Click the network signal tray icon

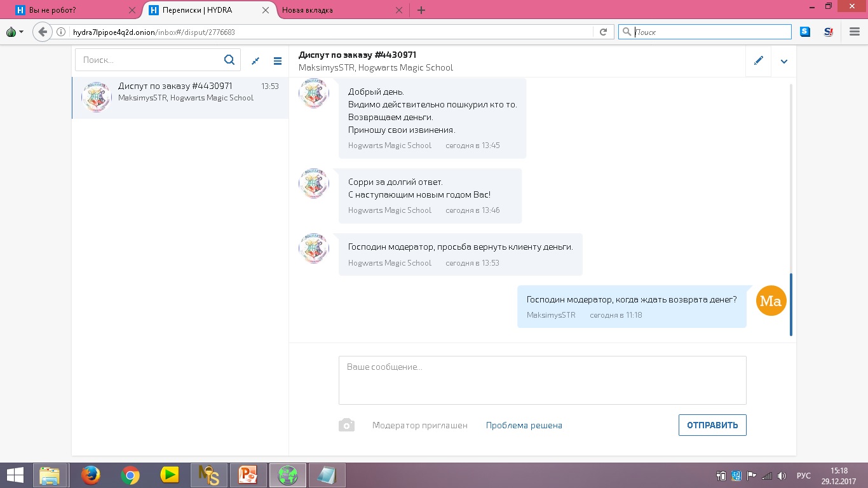tap(767, 475)
